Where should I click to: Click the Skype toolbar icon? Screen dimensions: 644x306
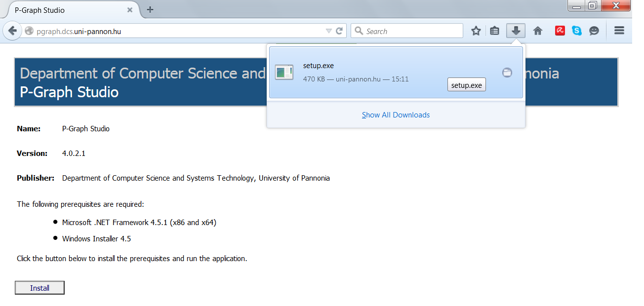point(577,31)
